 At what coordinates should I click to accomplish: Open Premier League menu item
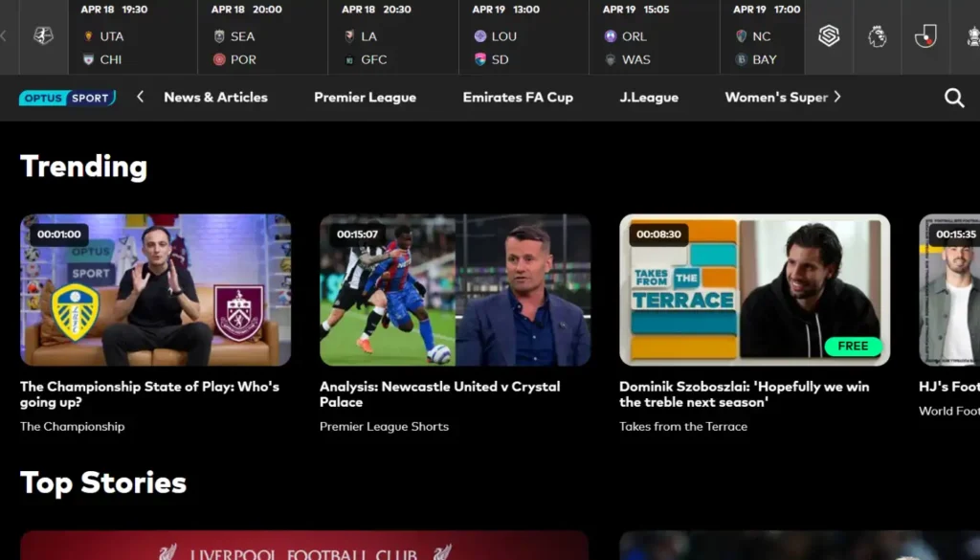pos(365,98)
